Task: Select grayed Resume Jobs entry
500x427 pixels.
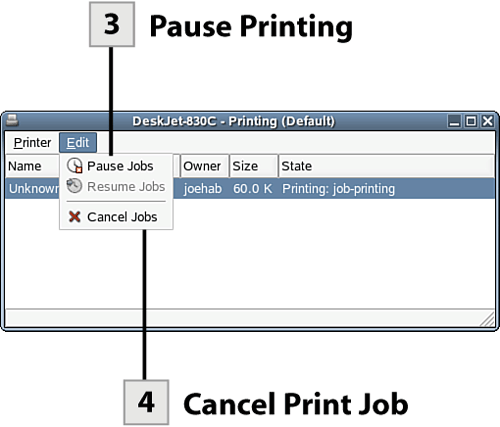Action: point(116,186)
